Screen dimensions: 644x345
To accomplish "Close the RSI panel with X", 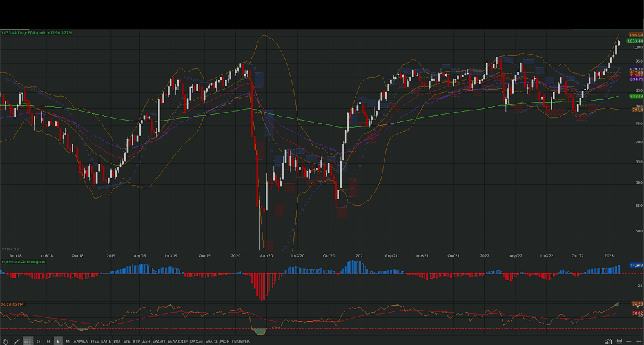I will coord(638,307).
